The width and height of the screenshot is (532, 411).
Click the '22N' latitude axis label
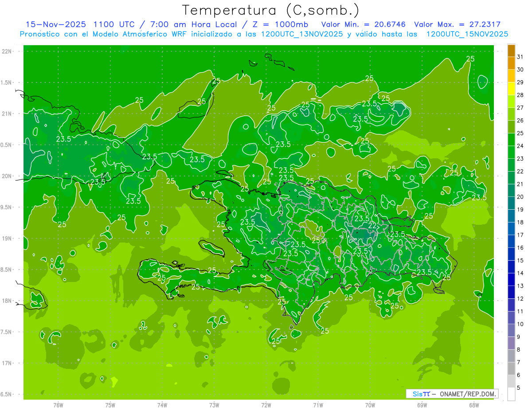[7, 51]
